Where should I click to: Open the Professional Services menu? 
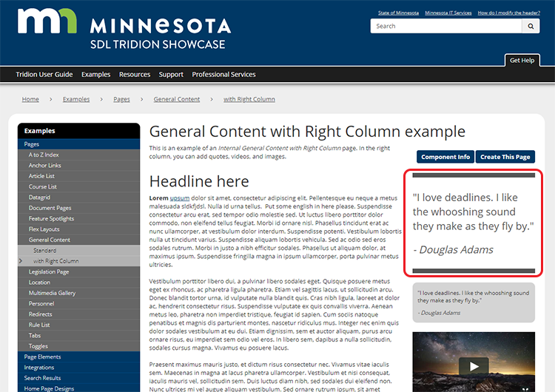(223, 74)
